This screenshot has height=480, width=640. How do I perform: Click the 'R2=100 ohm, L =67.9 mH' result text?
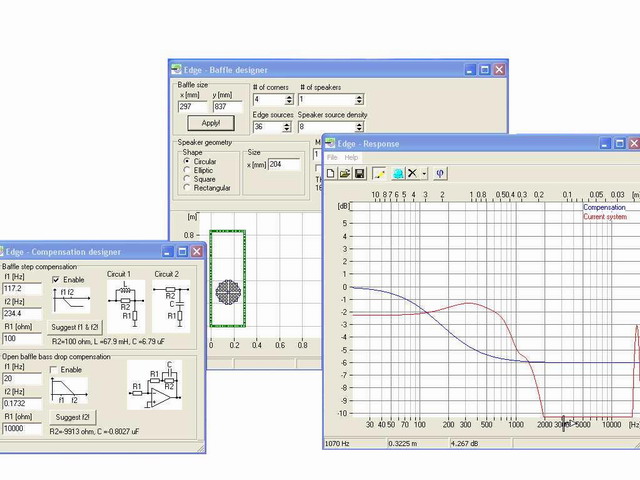click(109, 342)
